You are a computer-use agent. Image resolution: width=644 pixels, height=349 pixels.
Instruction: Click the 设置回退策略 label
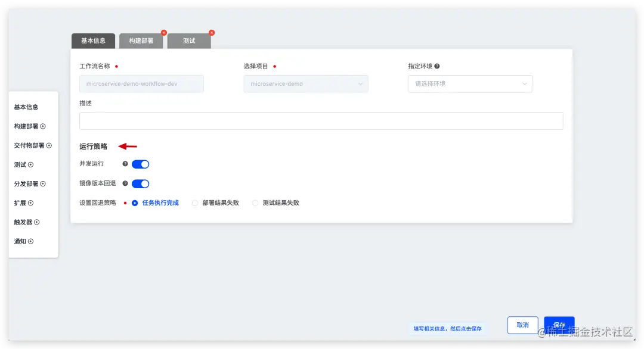click(x=98, y=203)
